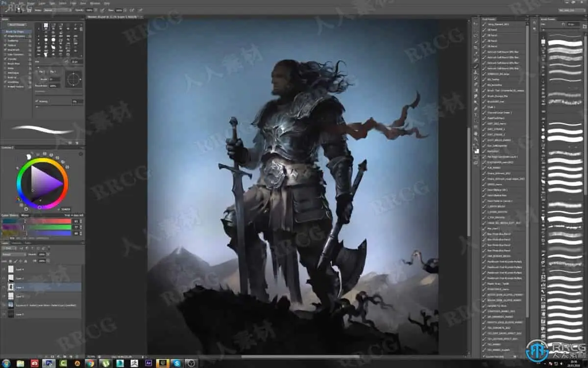Select the History Brush tool

point(476,78)
